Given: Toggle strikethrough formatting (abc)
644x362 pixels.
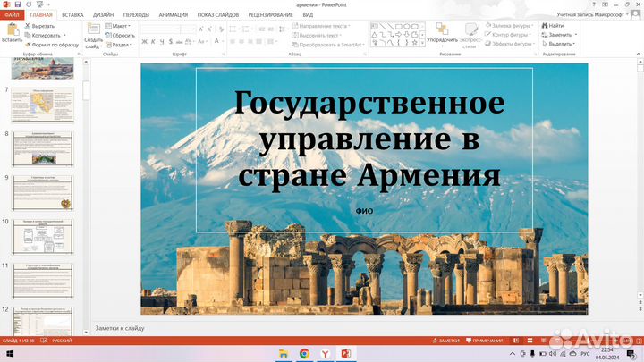Looking at the screenshot, I should pos(179,41).
